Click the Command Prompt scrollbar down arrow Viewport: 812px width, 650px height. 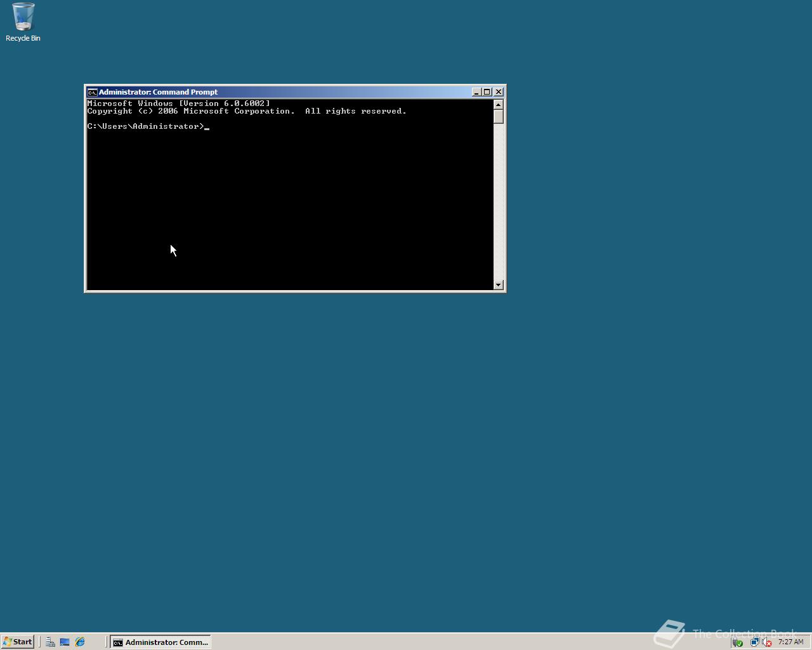(499, 285)
